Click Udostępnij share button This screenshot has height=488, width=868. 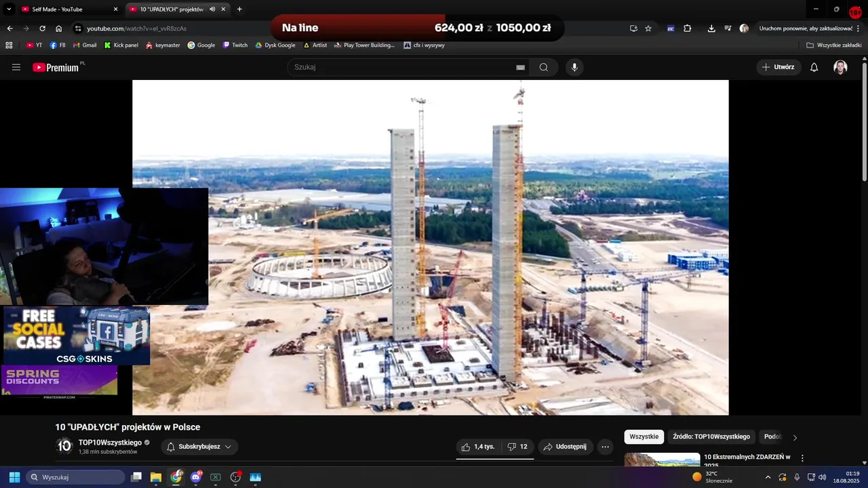click(x=565, y=447)
